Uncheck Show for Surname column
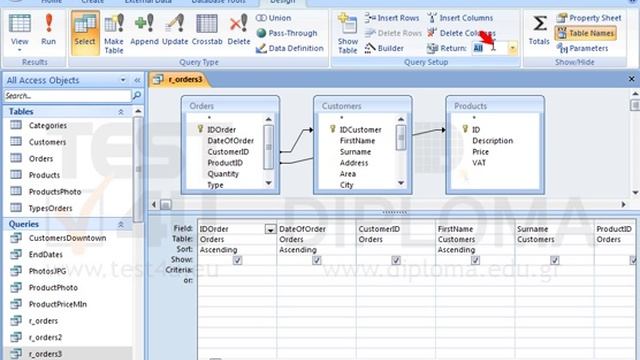The height and width of the screenshot is (360, 640). 555,260
